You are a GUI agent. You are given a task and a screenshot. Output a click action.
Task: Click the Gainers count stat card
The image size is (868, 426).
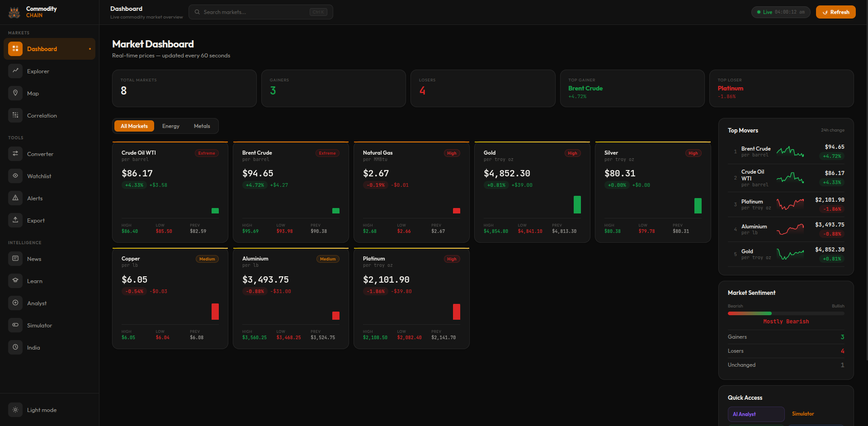tap(334, 88)
